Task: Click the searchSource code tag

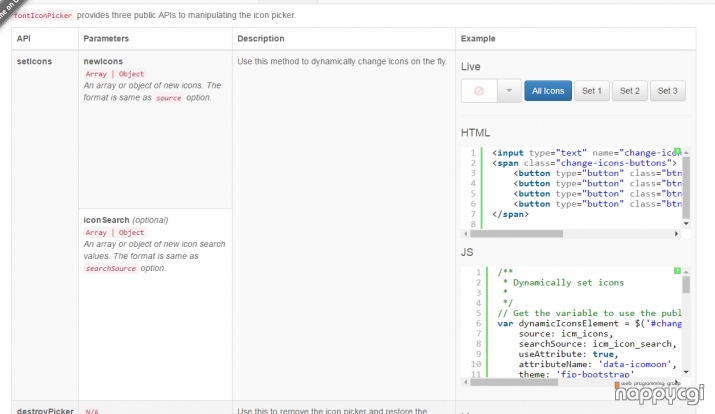Action: click(x=111, y=269)
